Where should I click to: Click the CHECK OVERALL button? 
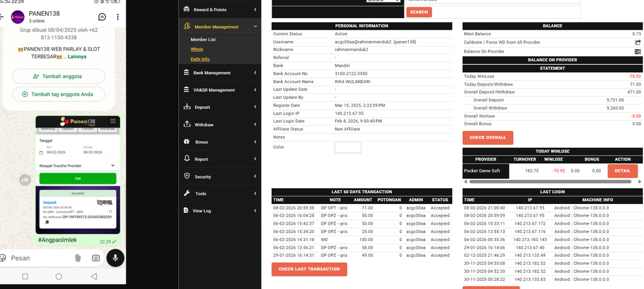(x=487, y=138)
